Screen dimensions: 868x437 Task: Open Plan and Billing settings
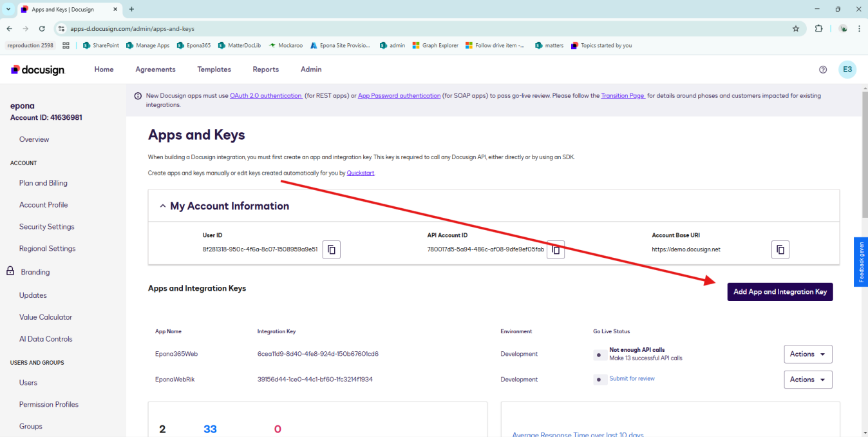pyautogui.click(x=43, y=183)
